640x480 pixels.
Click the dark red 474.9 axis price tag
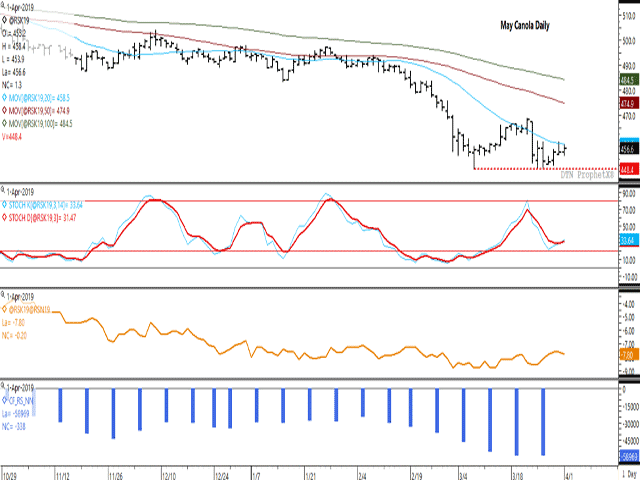pyautogui.click(x=627, y=103)
